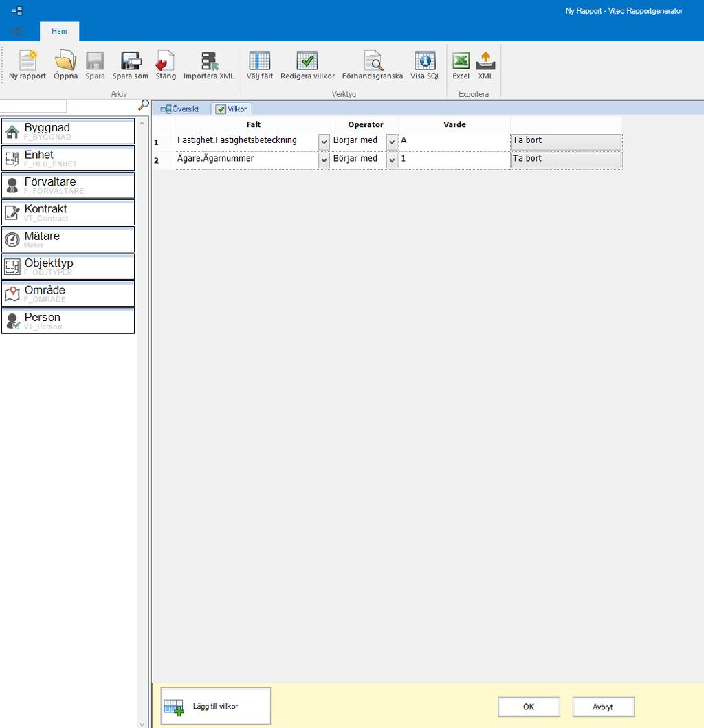704x728 pixels.
Task: Click the Operator column header
Action: (x=365, y=124)
